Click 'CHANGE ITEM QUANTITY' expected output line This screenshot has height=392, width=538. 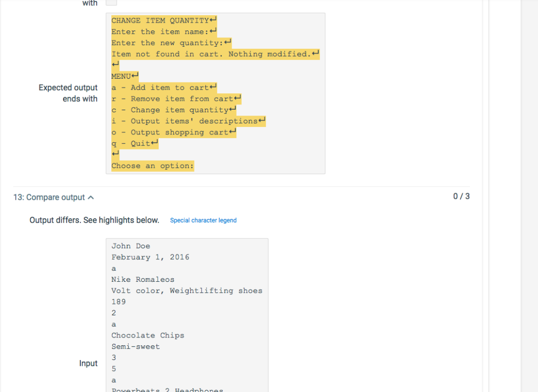164,20
